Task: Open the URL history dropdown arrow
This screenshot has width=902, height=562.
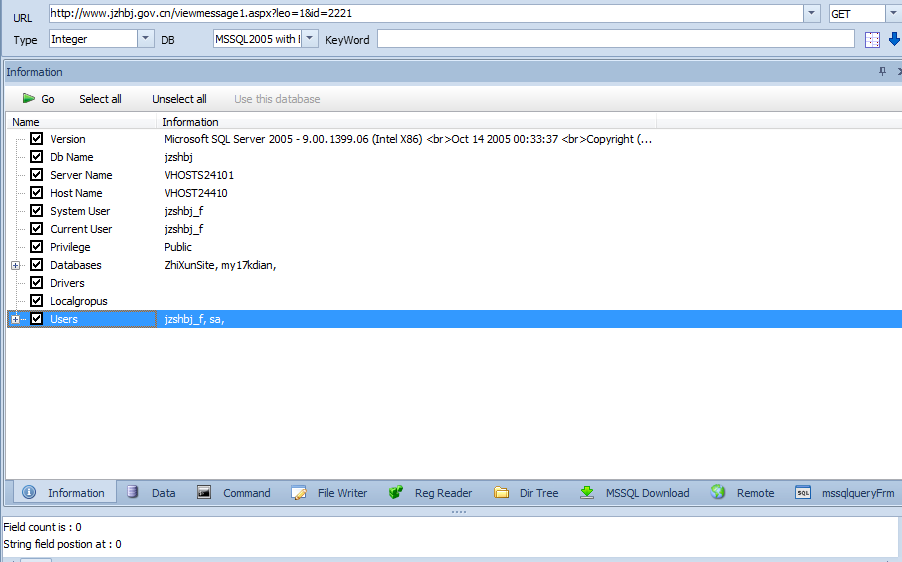Action: (x=811, y=13)
